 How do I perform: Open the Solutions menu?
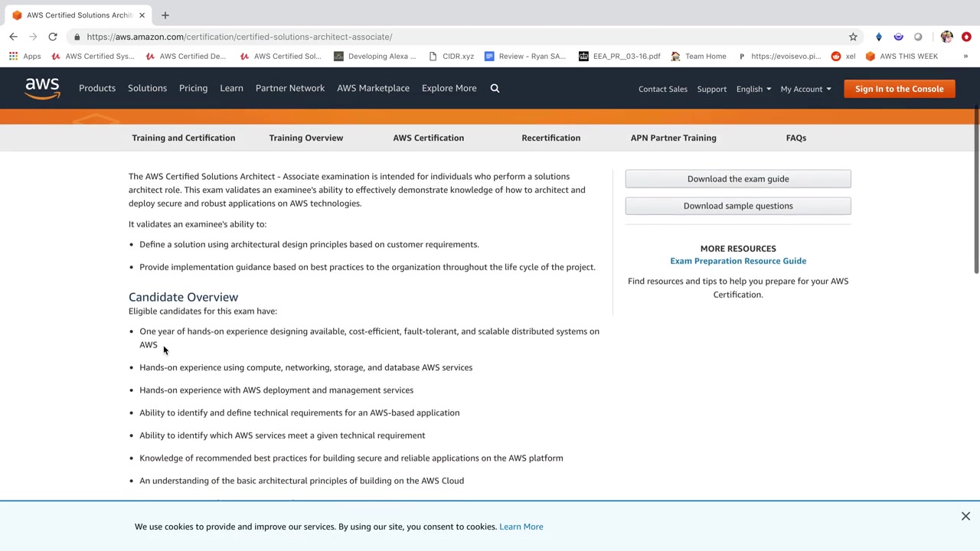(x=147, y=88)
